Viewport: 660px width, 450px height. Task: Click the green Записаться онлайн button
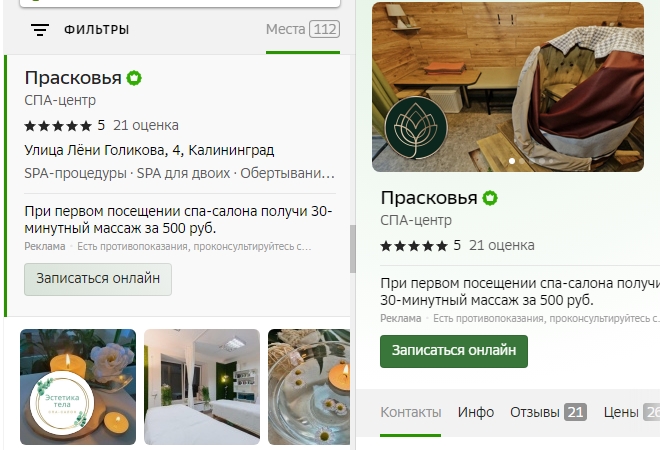click(454, 351)
